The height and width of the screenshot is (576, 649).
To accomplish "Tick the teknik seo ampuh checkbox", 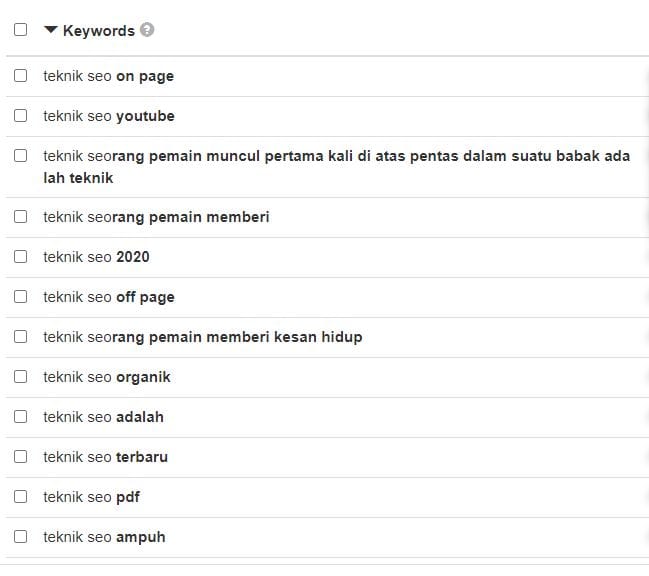I will [21, 537].
